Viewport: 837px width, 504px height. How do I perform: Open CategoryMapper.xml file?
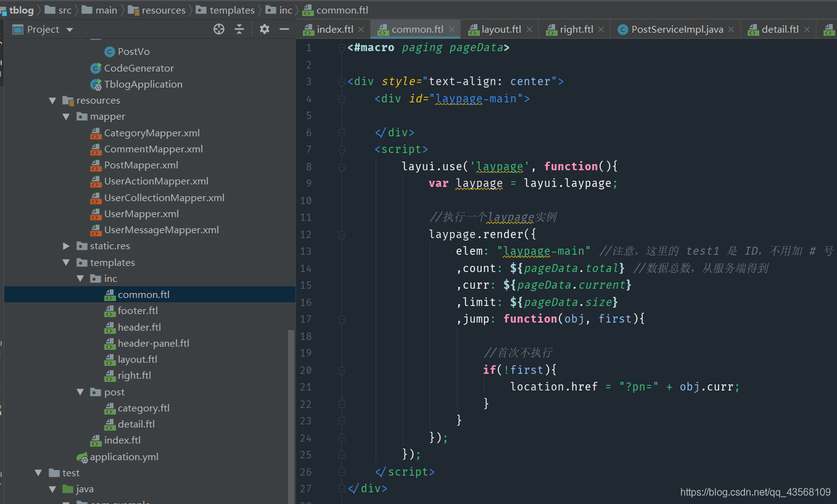pyautogui.click(x=145, y=133)
